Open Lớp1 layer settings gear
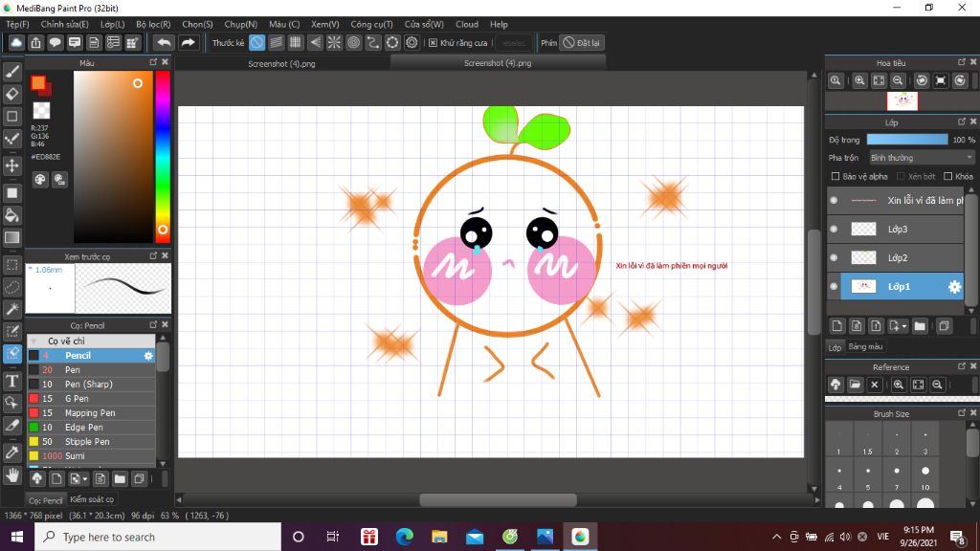Image resolution: width=980 pixels, height=551 pixels. tap(954, 287)
